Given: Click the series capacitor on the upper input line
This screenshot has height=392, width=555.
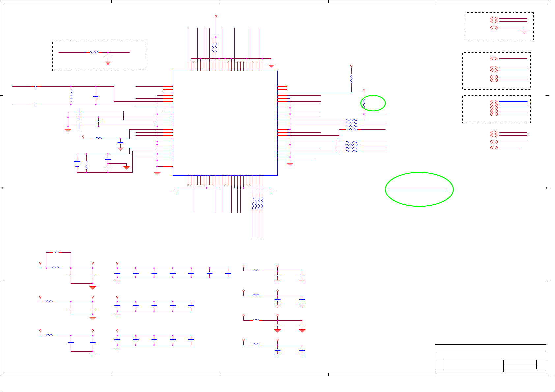Looking at the screenshot, I should (35, 86).
